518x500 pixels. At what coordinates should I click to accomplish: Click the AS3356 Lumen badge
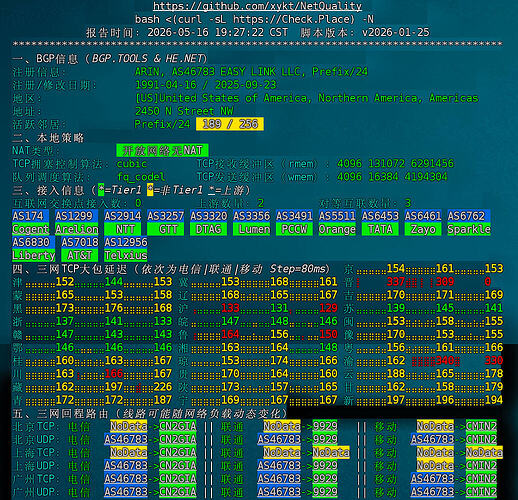point(252,223)
